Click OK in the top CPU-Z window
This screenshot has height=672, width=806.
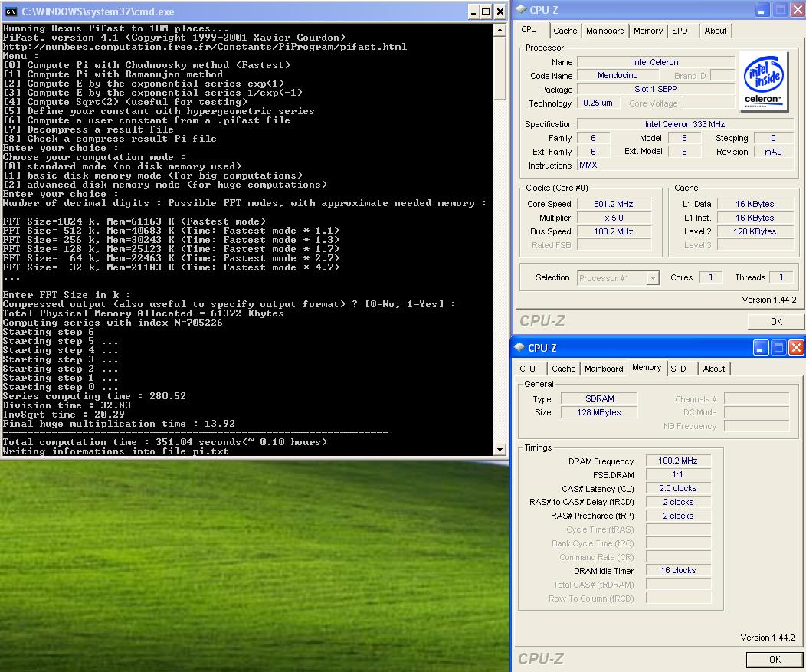click(x=775, y=321)
